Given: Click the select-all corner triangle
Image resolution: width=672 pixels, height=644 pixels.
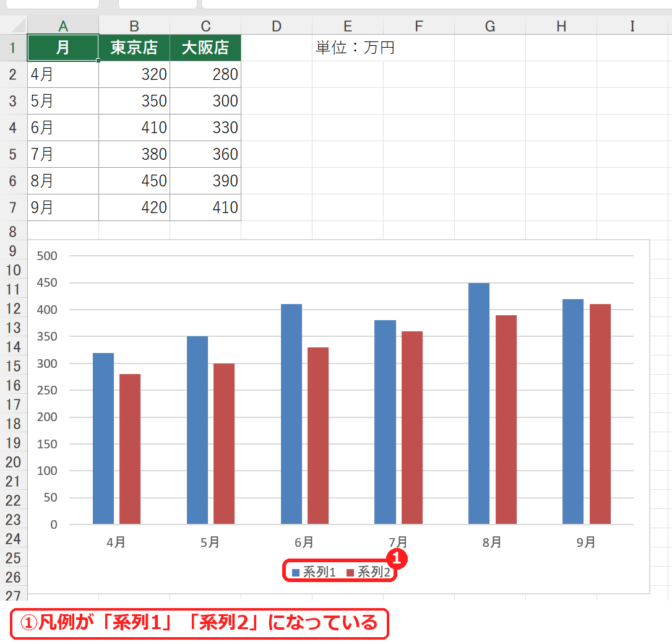Looking at the screenshot, I should [19, 26].
